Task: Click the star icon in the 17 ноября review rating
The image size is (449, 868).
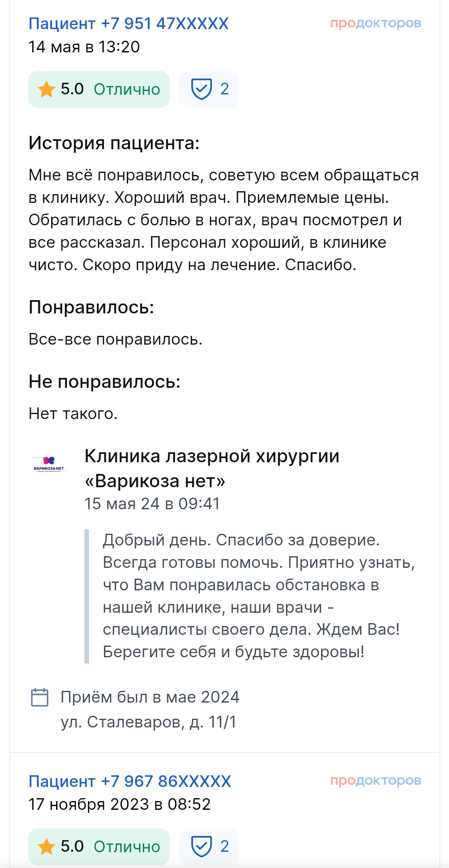Action: pyautogui.click(x=46, y=847)
